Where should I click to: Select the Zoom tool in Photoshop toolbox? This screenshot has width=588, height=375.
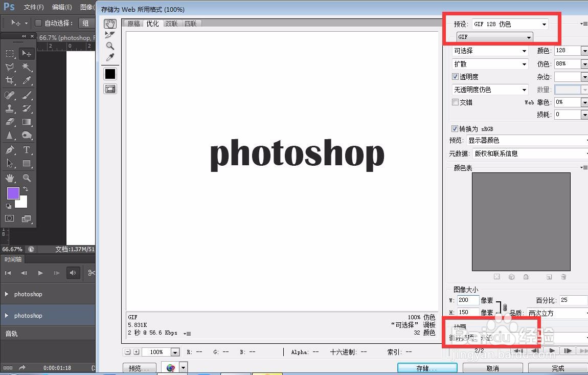click(26, 178)
